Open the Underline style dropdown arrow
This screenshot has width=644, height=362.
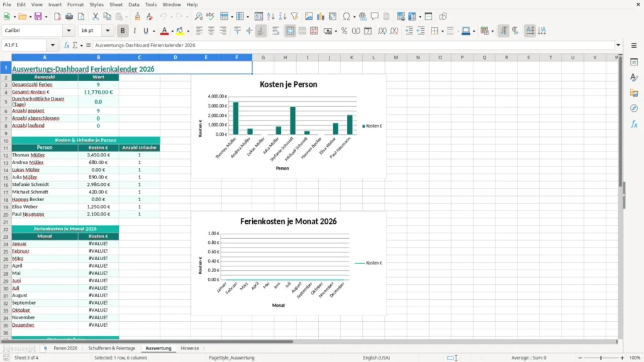(x=153, y=31)
